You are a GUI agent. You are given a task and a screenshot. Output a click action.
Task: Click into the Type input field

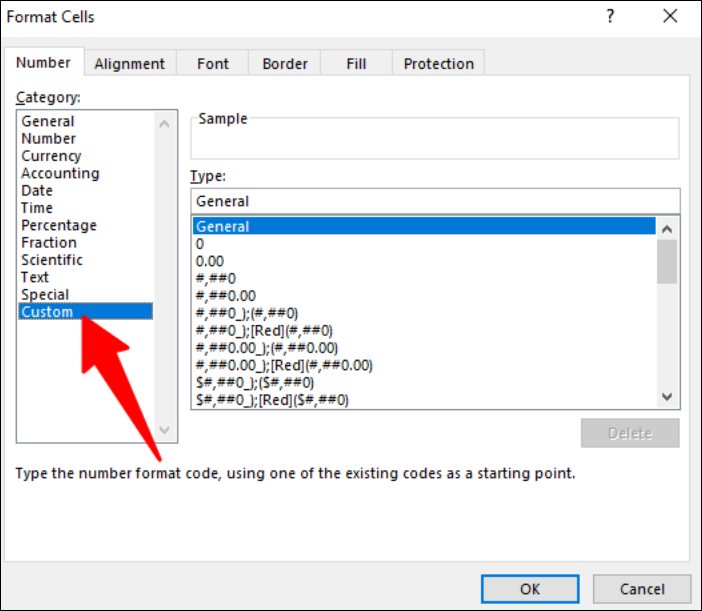(x=434, y=201)
